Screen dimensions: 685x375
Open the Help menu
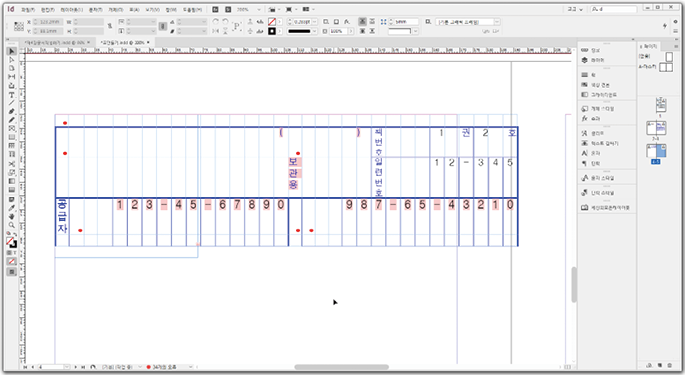pyautogui.click(x=192, y=9)
